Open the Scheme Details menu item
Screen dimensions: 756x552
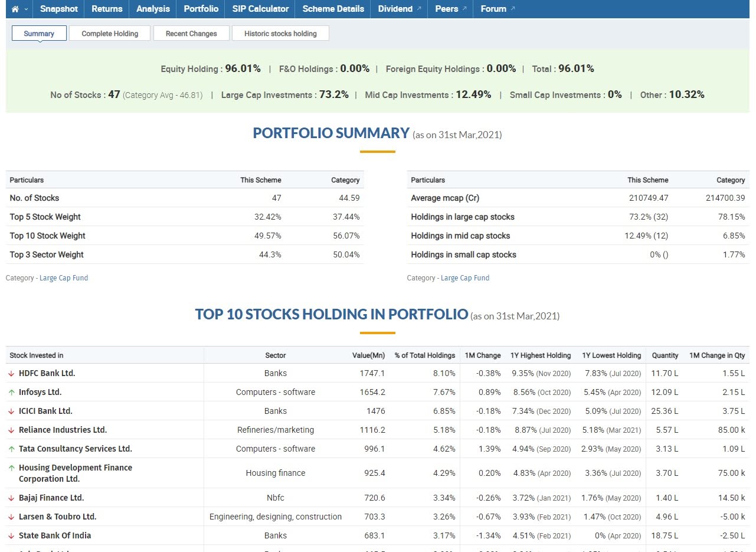tap(333, 9)
